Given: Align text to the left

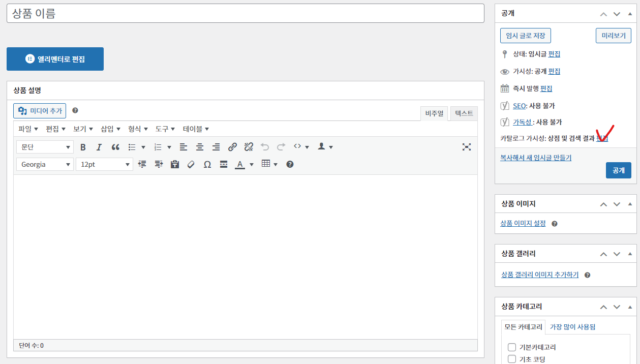Looking at the screenshot, I should point(184,147).
